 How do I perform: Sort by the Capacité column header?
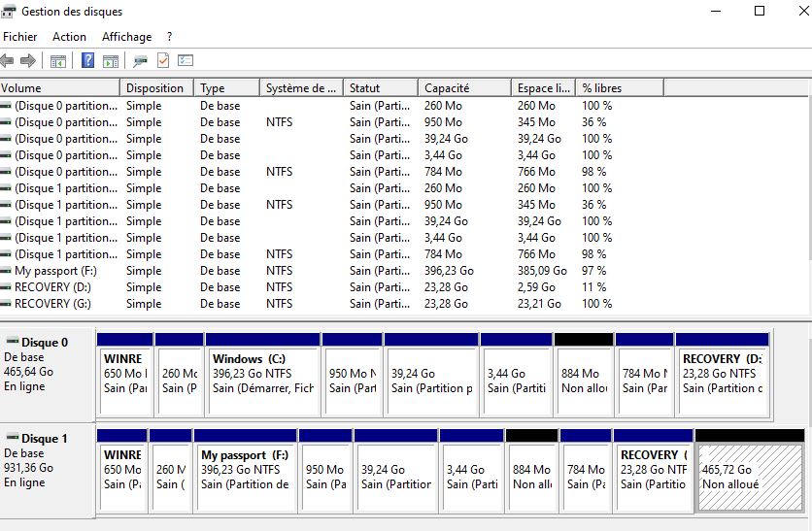pos(464,88)
